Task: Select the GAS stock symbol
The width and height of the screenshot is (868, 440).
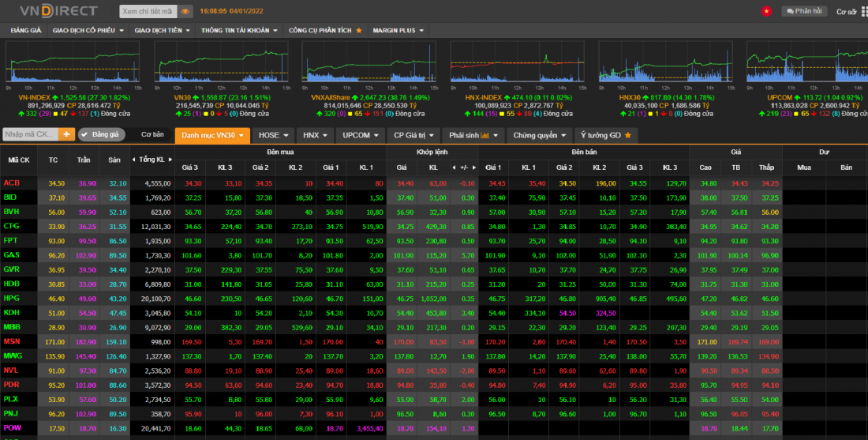Action: point(12,255)
